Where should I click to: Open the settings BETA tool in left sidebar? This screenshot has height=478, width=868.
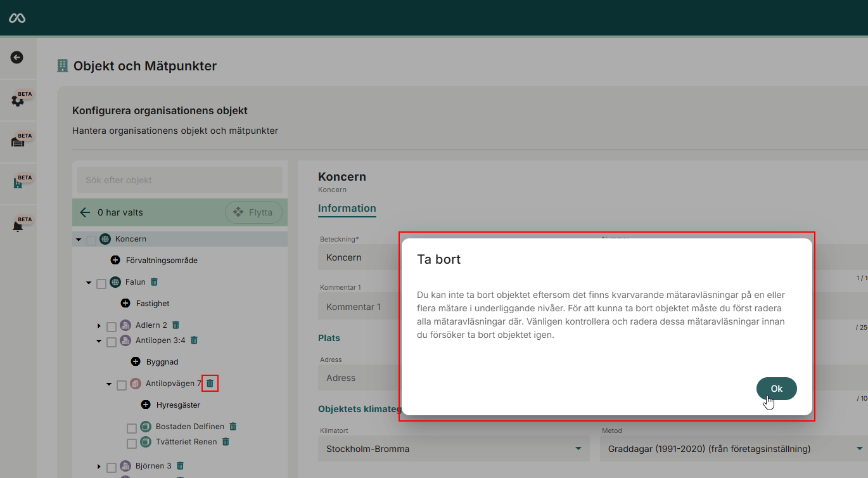tap(18, 100)
